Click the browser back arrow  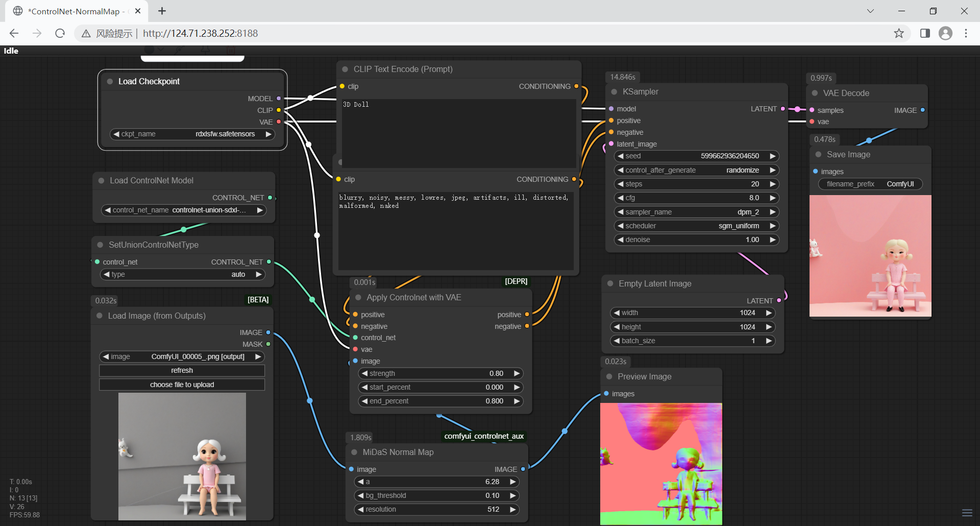click(x=14, y=33)
